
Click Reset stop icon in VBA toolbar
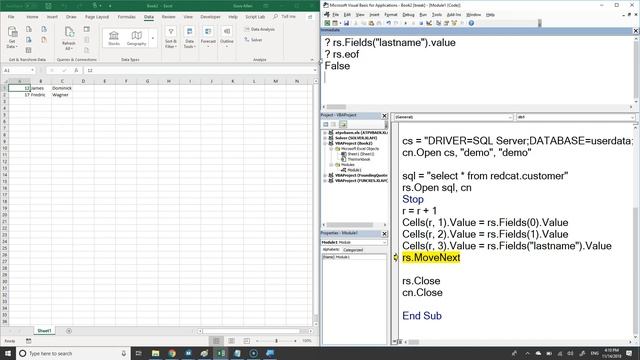click(421, 23)
